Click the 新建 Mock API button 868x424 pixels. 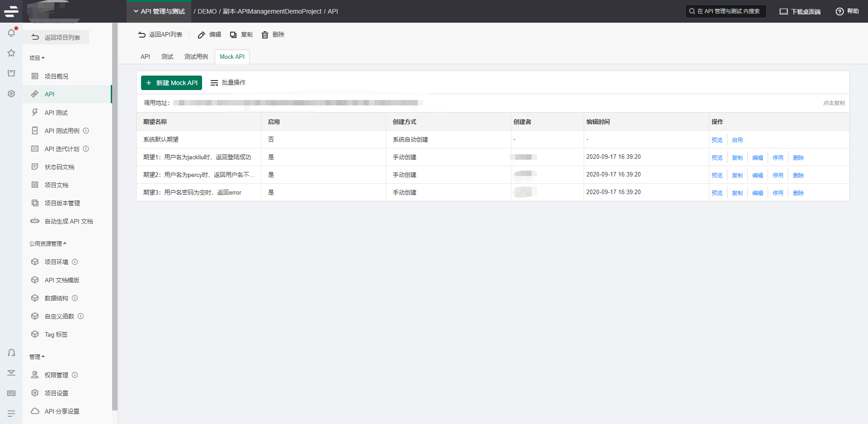coord(171,83)
